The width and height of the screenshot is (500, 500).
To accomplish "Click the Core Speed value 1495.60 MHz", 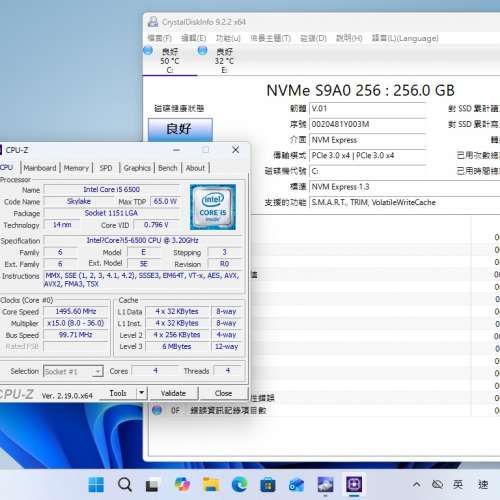I will pyautogui.click(x=76, y=311).
